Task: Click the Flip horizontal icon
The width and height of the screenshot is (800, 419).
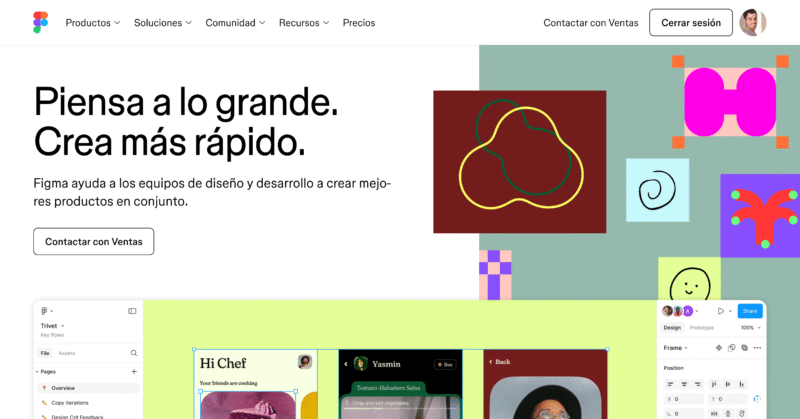Action: click(x=714, y=414)
